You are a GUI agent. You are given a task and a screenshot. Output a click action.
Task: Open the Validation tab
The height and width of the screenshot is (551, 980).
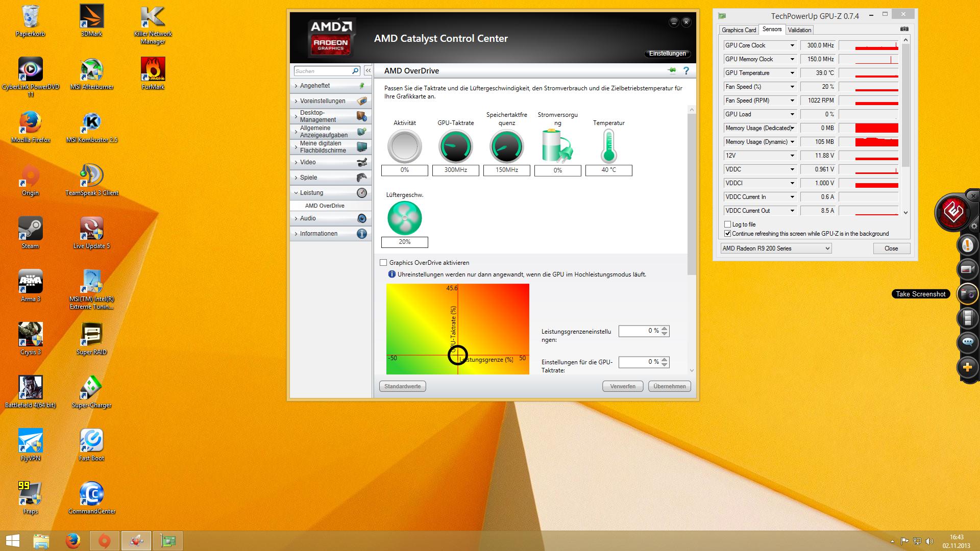799,30
